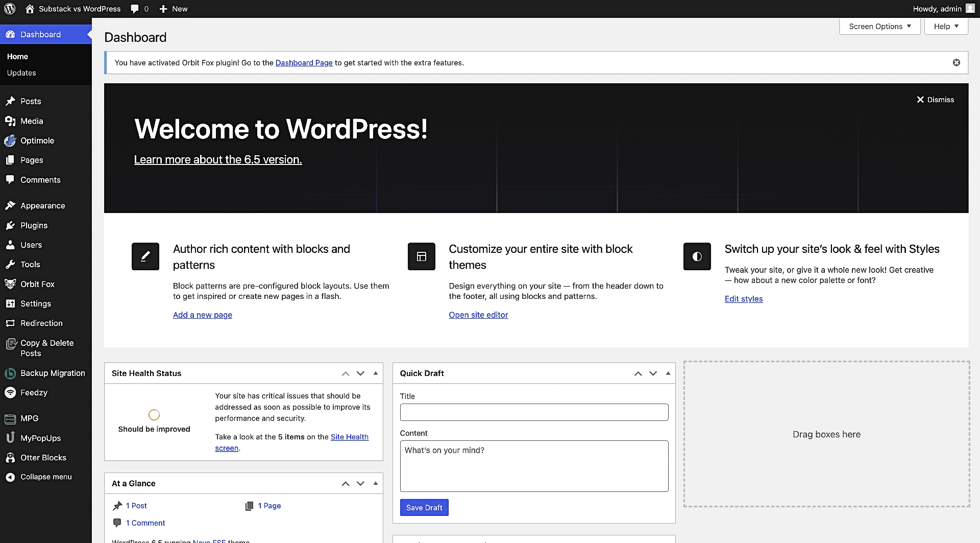This screenshot has height=543, width=980.
Task: Open the Screen Options dropdown
Action: coord(879,26)
